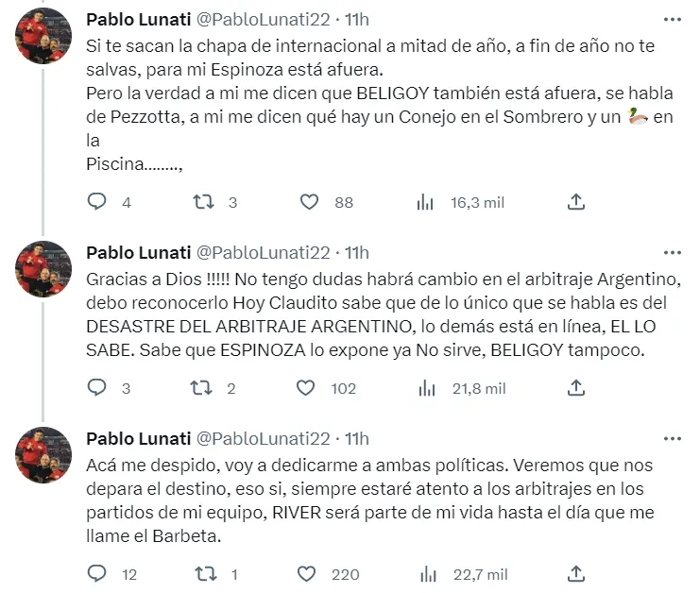This screenshot has height=593, width=700.
Task: Open more options on the first tweet
Action: [x=672, y=19]
